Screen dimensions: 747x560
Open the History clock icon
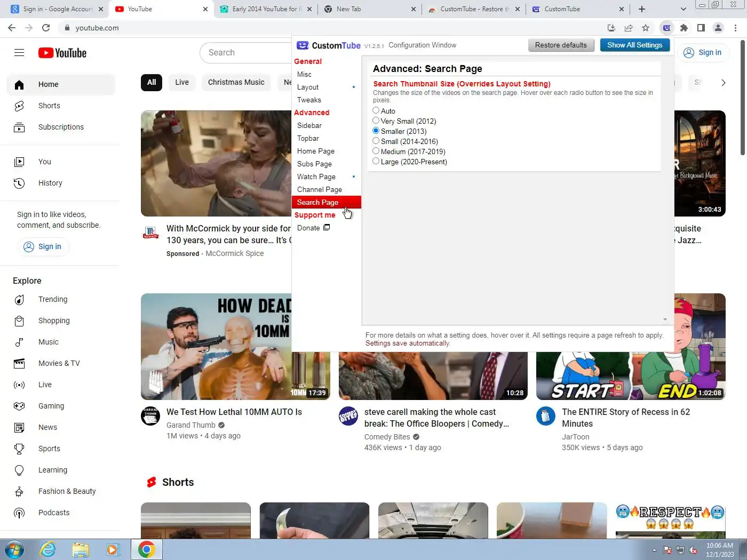coord(19,183)
